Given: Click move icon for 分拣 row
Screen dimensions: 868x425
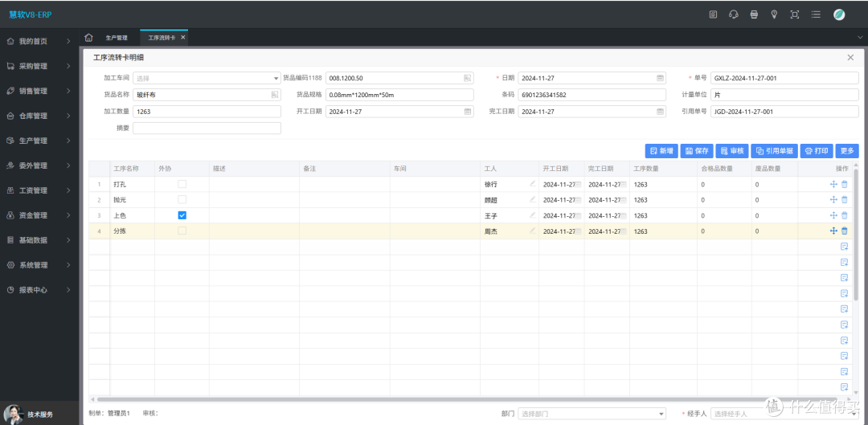Looking at the screenshot, I should coord(833,231).
